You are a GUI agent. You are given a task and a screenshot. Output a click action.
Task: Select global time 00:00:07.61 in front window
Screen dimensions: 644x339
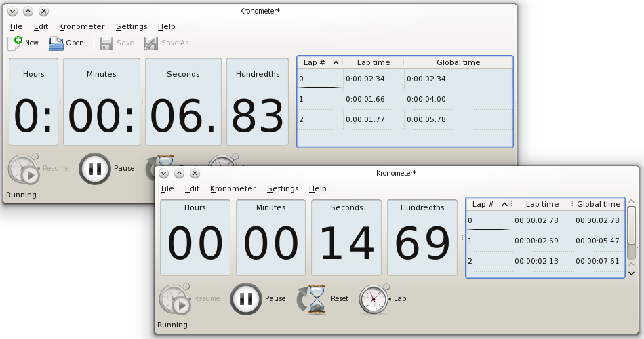pyautogui.click(x=597, y=261)
